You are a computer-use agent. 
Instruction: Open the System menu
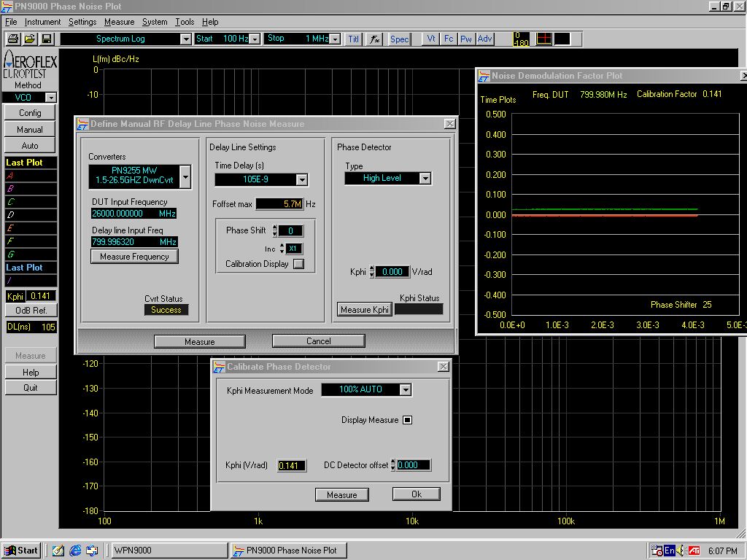click(x=155, y=22)
